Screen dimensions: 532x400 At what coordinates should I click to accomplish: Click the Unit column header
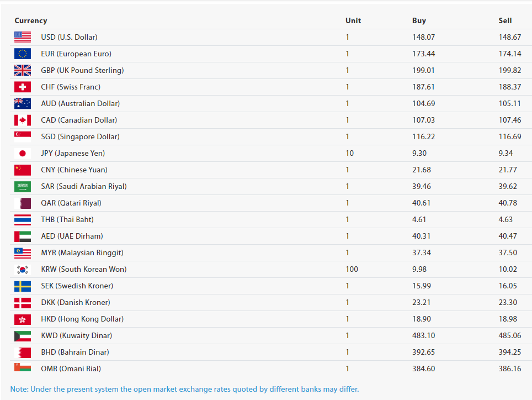(x=353, y=20)
